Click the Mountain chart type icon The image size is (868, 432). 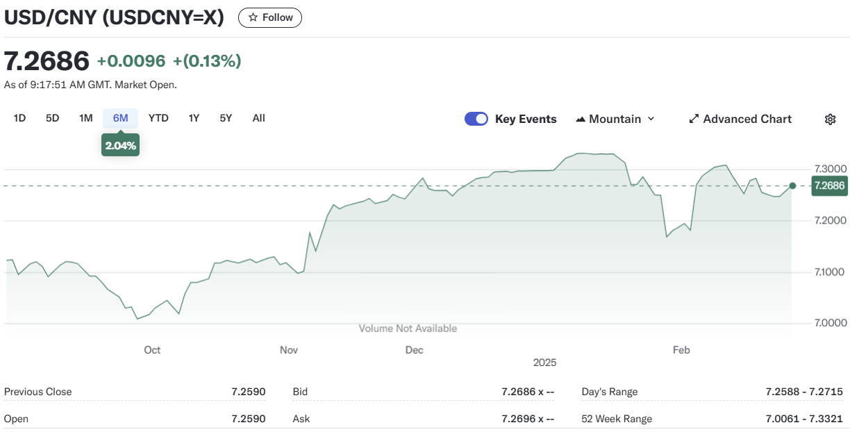581,119
